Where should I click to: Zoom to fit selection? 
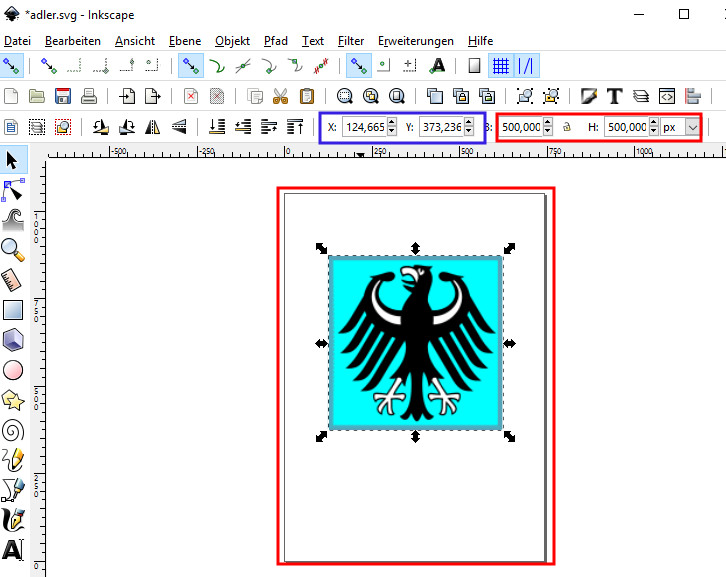pos(344,96)
